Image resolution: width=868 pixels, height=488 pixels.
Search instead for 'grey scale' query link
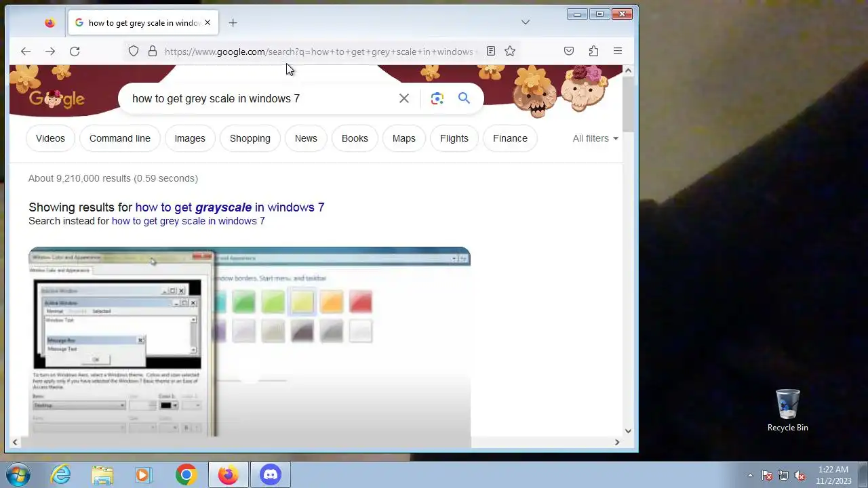click(188, 221)
